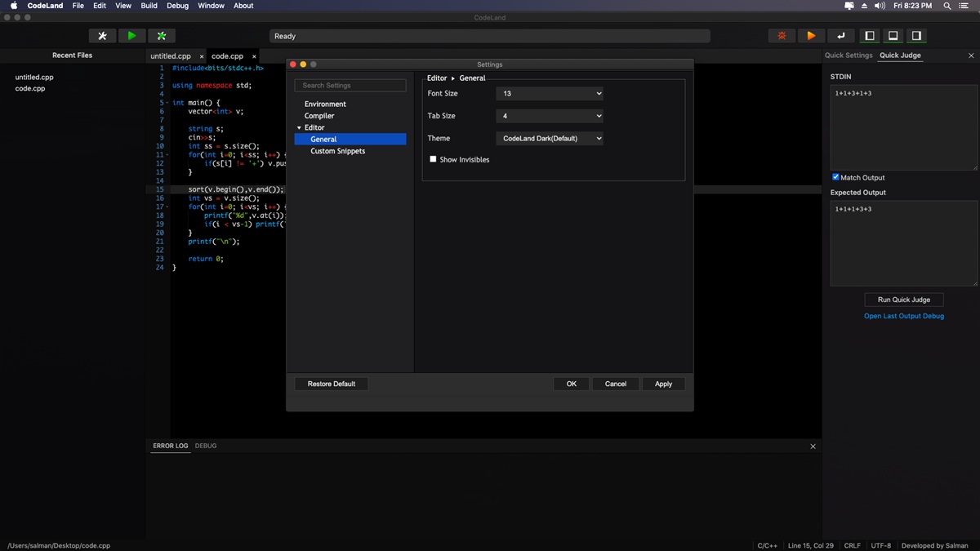
Task: Toggle the Show Invisibles checkbox
Action: point(433,159)
